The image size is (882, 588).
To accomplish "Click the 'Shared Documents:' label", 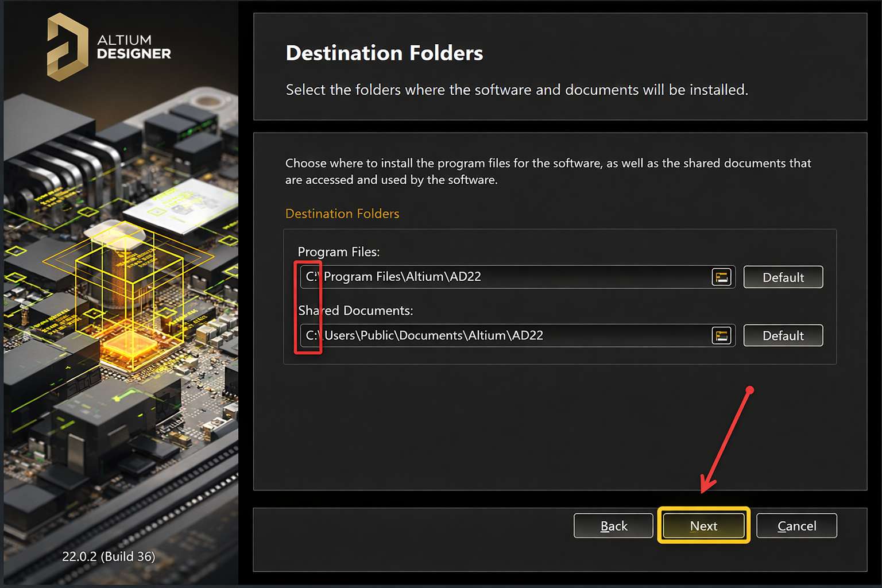I will 355,310.
